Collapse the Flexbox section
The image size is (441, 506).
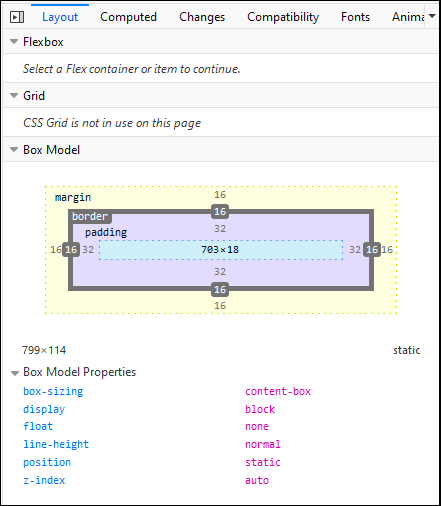[x=14, y=42]
